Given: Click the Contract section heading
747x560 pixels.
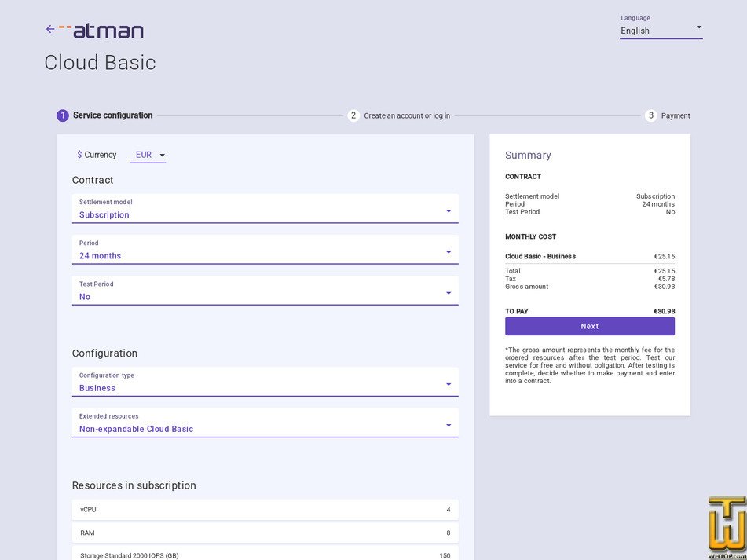Looking at the screenshot, I should 93,180.
